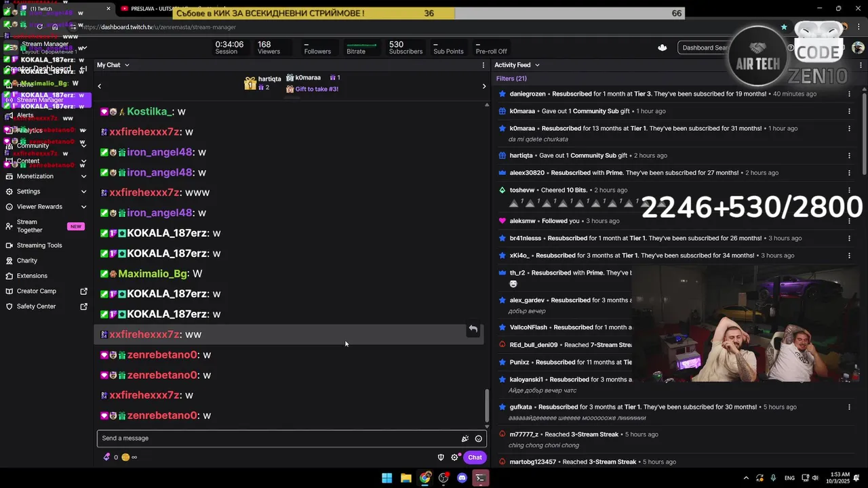Click the crown icon near Dashboard Search
The height and width of the screenshot is (488, 868).
point(663,47)
